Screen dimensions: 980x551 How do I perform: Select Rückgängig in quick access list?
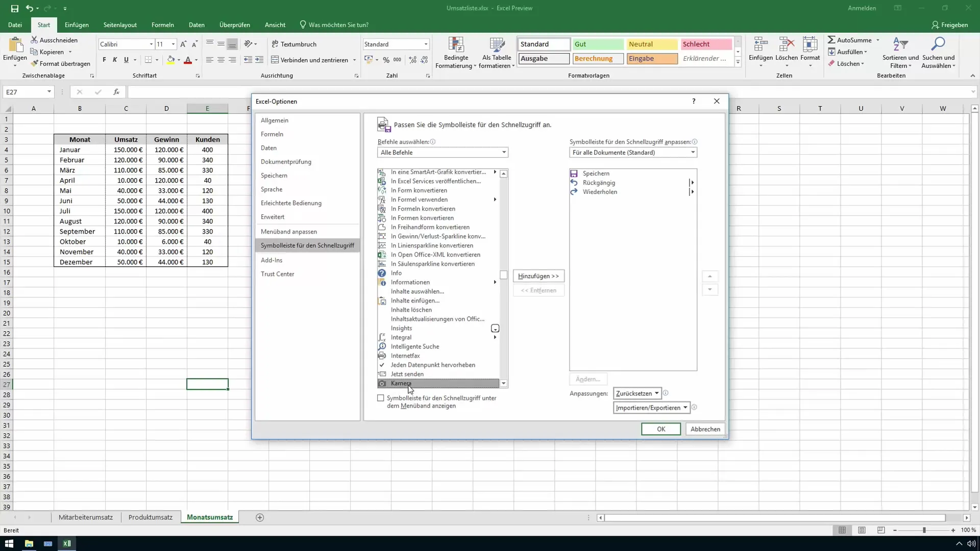pyautogui.click(x=633, y=183)
